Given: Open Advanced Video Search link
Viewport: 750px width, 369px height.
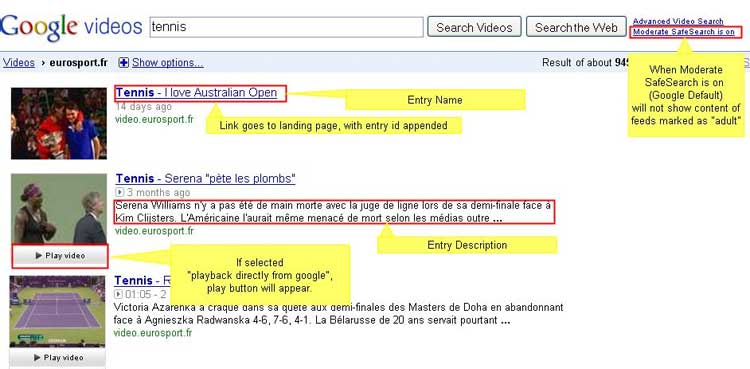Looking at the screenshot, I should pyautogui.click(x=678, y=22).
